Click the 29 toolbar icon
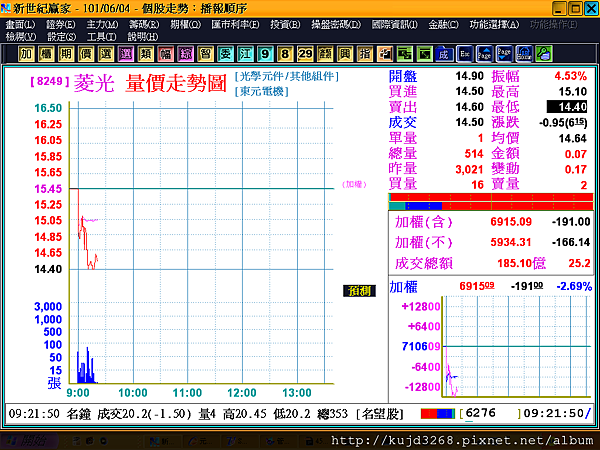600x450 pixels. 305,54
